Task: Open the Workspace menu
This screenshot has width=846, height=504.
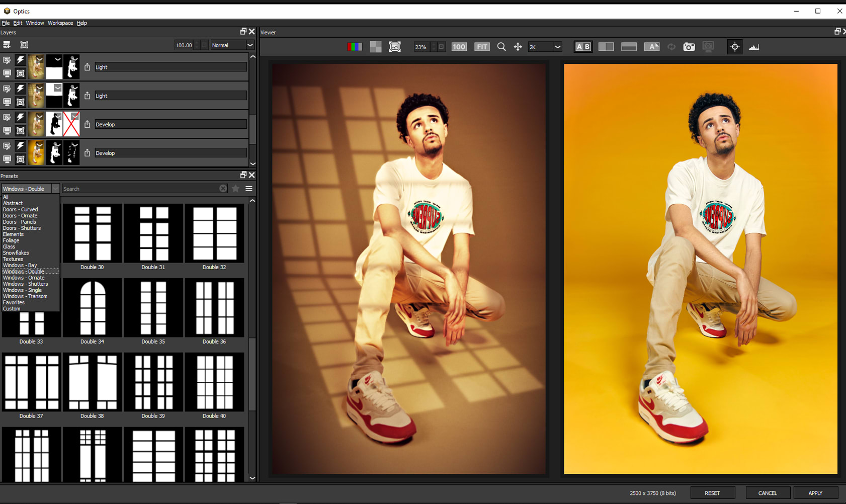Action: coord(60,23)
